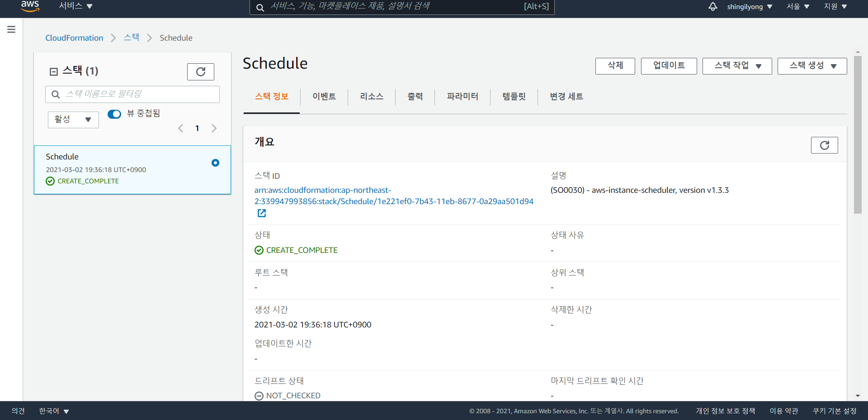Screen dimensions: 868x420
Task: Switch to the 변경 세트 tab
Action: coord(566,97)
